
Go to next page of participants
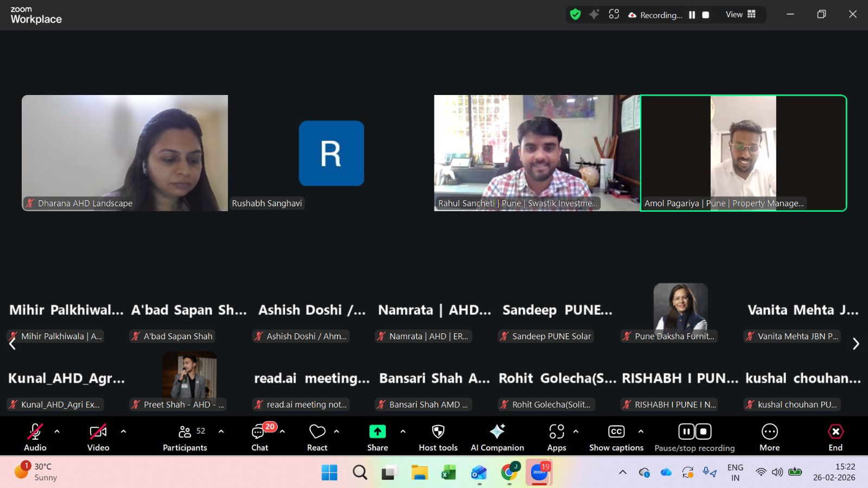856,344
